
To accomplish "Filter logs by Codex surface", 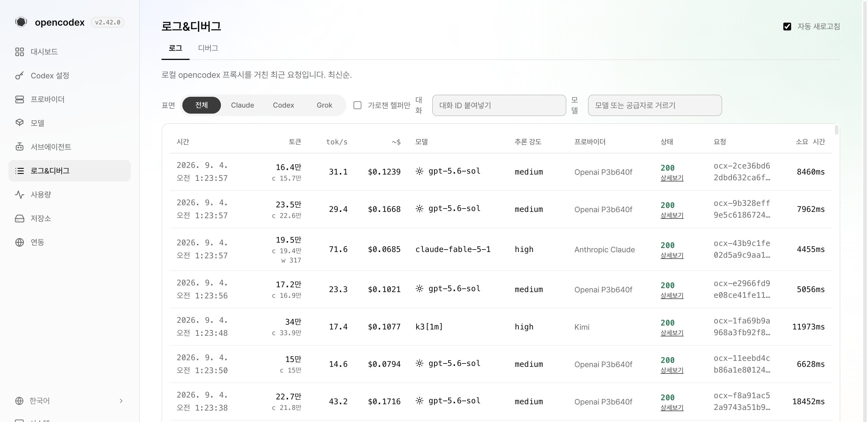I will pyautogui.click(x=283, y=105).
